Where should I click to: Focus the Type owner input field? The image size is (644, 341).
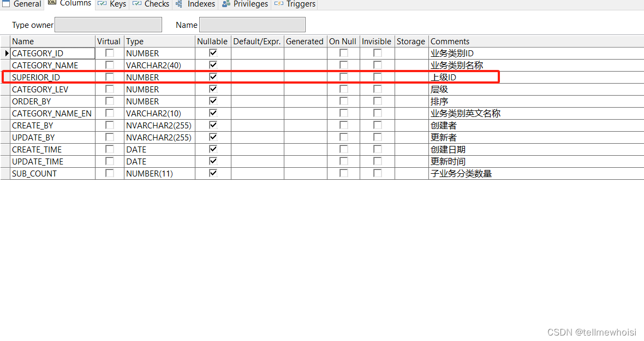(x=109, y=25)
